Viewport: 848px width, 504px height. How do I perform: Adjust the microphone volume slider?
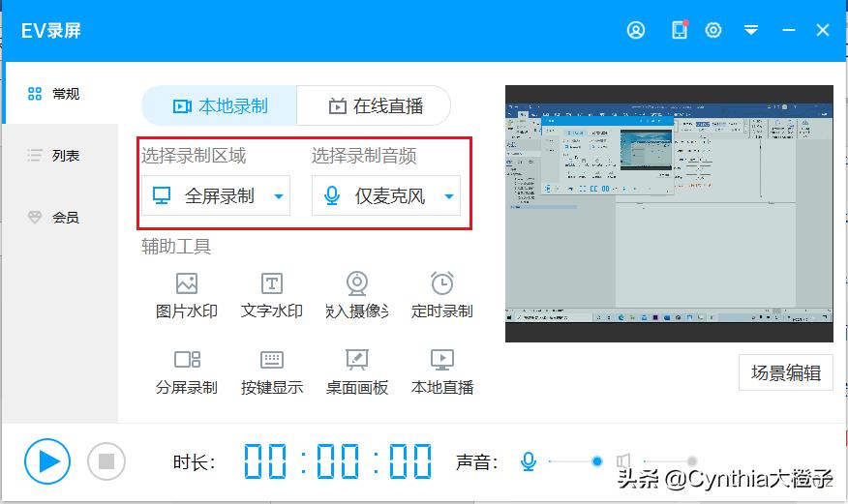click(574, 461)
